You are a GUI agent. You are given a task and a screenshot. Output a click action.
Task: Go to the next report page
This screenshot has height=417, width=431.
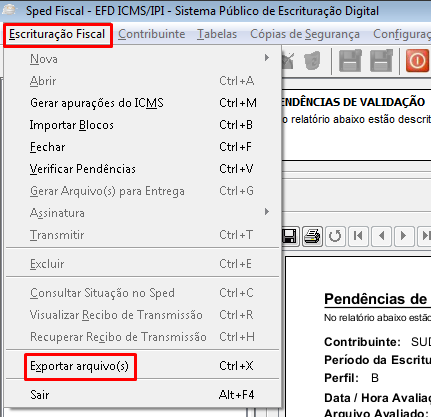point(404,236)
